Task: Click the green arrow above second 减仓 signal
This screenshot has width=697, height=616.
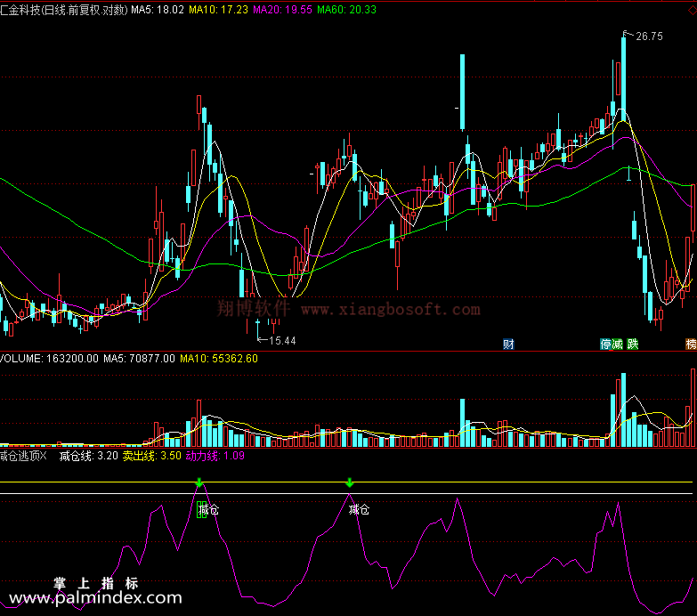Action: click(349, 482)
